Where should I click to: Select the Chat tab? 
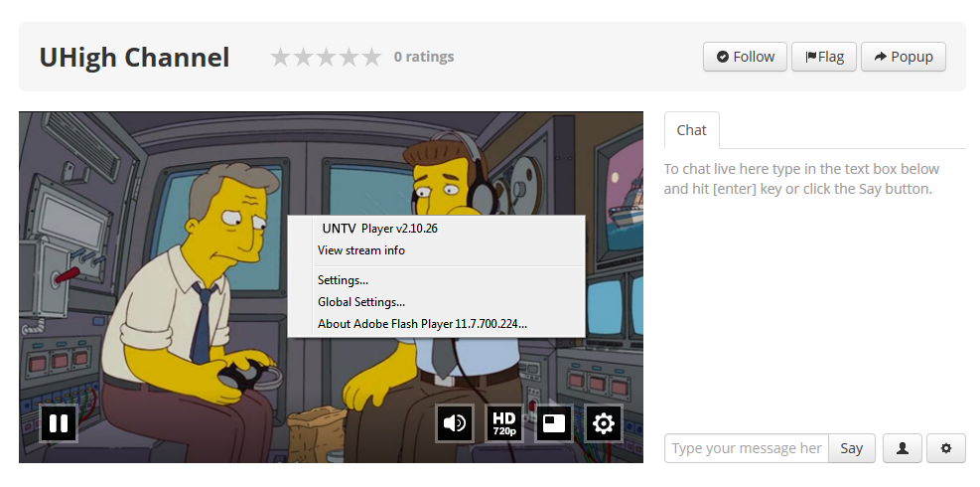[x=692, y=130]
